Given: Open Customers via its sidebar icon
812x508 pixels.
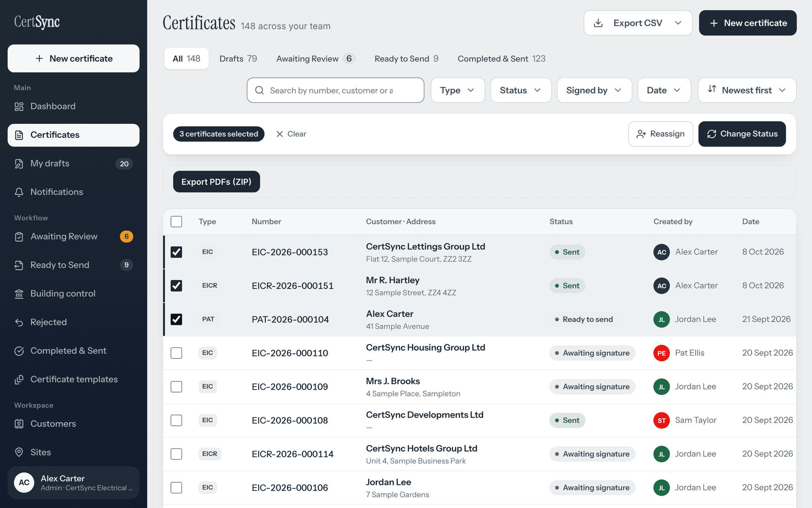Looking at the screenshot, I should 19,424.
